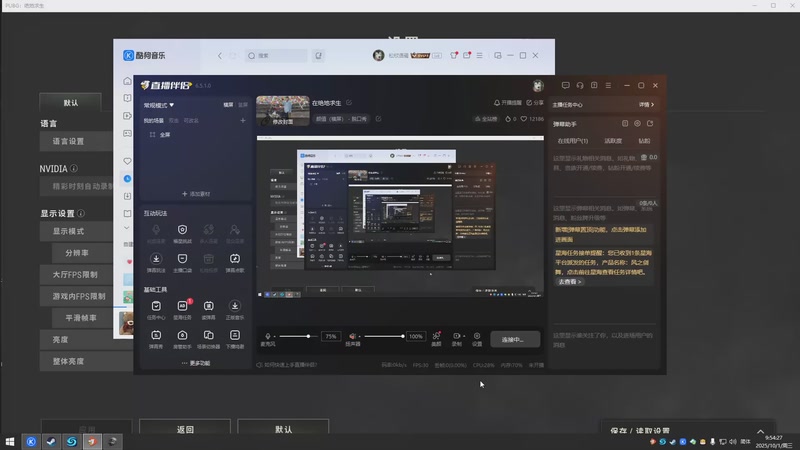Image resolution: width=800 pixels, height=450 pixels.
Task: Click 默认 button at PUBG bottom
Action: 283,428
